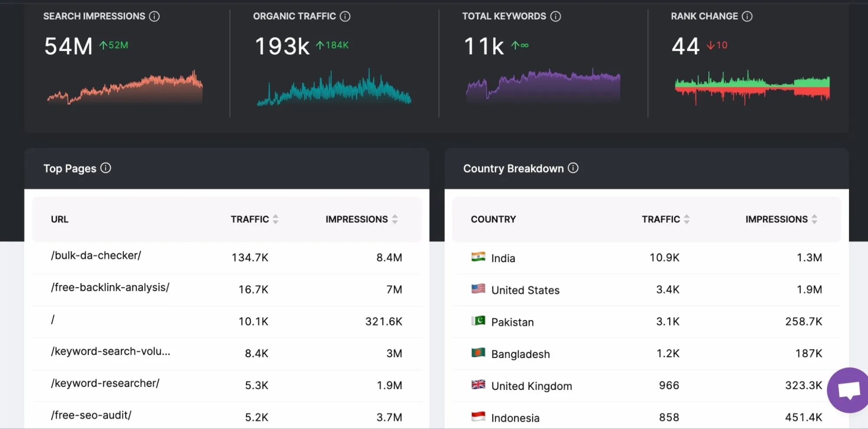Viewport: 868px width, 429px height.
Task: Open the purple chat widget bubble
Action: tap(848, 390)
